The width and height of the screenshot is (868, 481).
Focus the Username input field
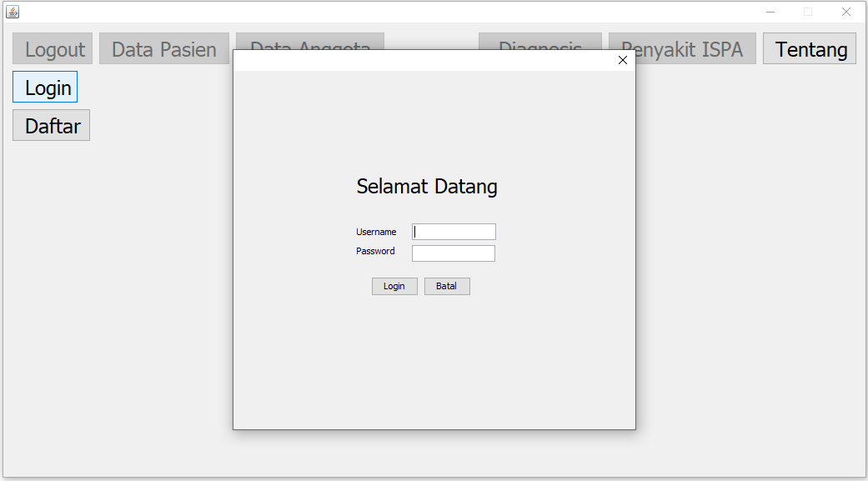pos(454,232)
